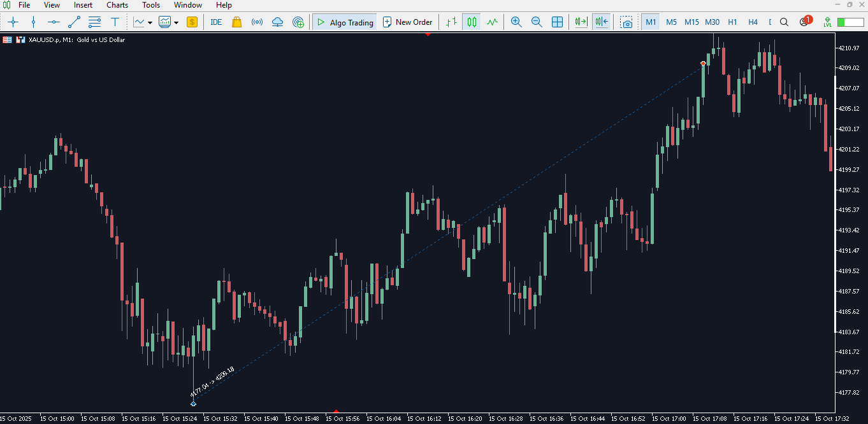Image resolution: width=868 pixels, height=424 pixels.
Task: Open the Insert menu
Action: click(x=83, y=5)
